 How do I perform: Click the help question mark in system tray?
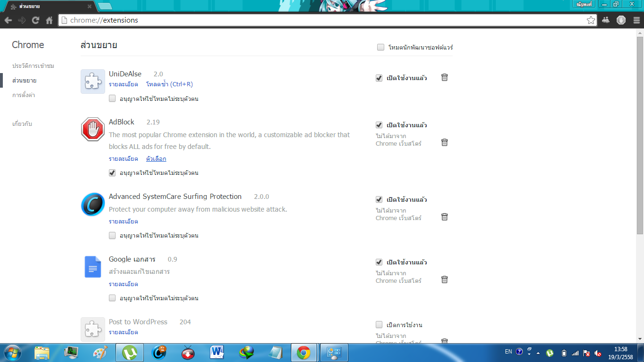pyautogui.click(x=520, y=352)
